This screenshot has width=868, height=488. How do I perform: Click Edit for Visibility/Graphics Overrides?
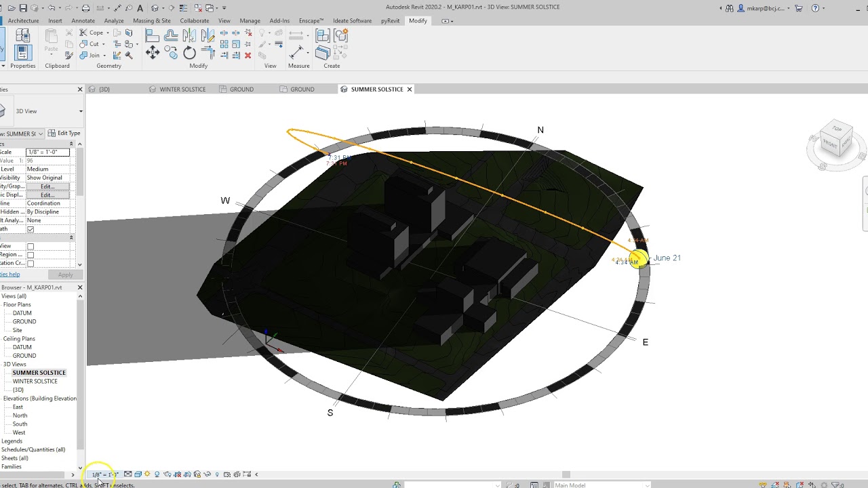click(47, 186)
